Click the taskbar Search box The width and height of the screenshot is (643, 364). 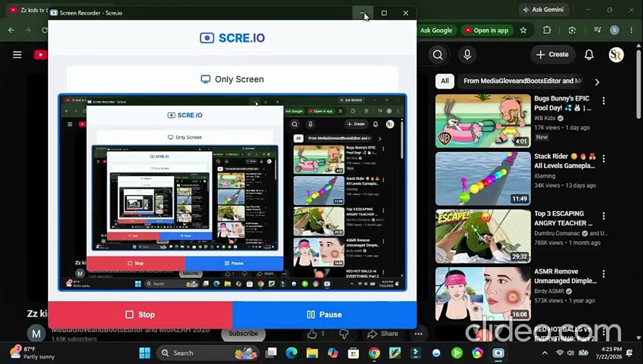[207, 353]
